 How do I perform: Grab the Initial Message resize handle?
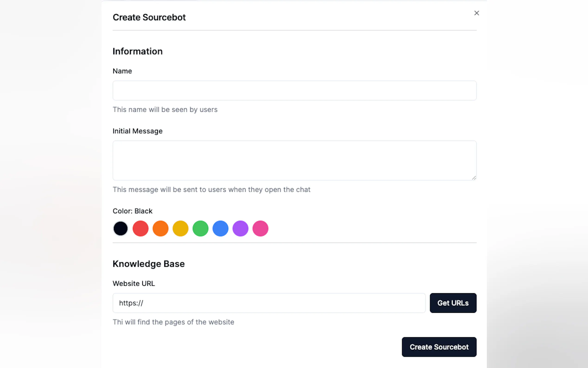(x=474, y=178)
